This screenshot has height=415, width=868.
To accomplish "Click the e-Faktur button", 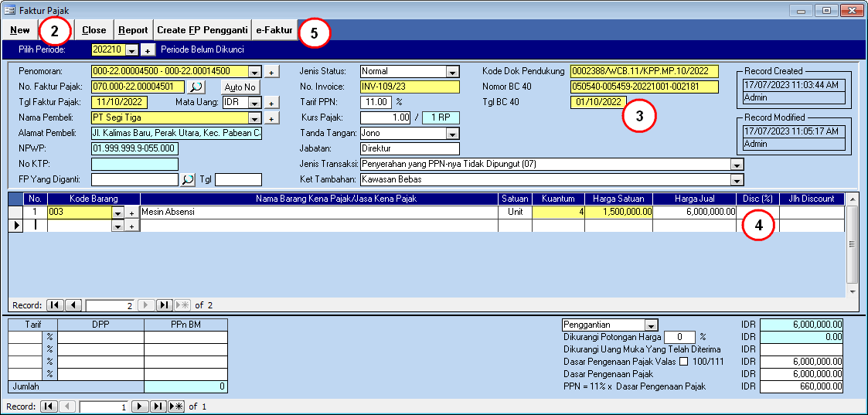I will click(x=274, y=30).
